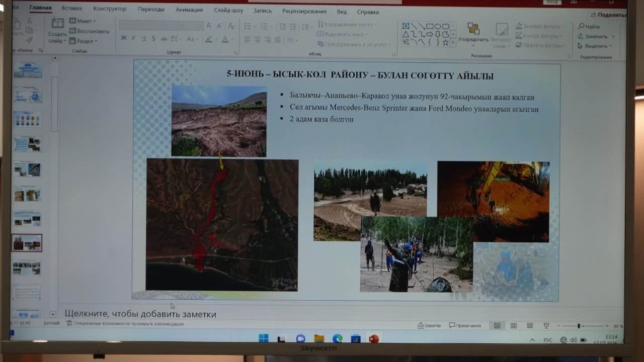Open the Создать слайд new slide icon

pyautogui.click(x=57, y=23)
